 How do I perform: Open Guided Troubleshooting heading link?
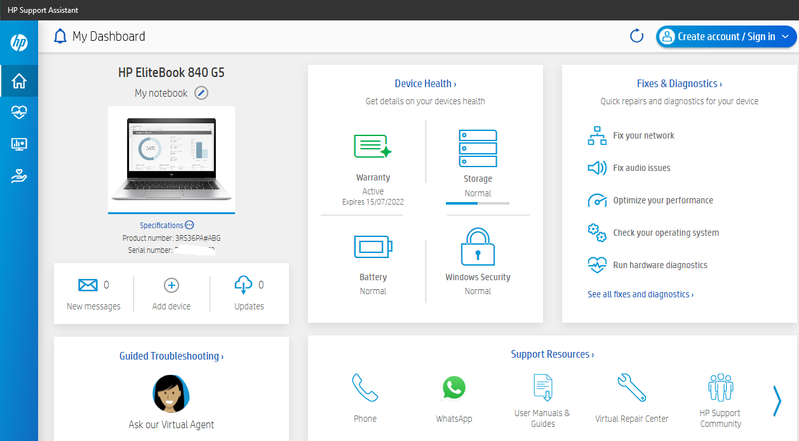171,356
